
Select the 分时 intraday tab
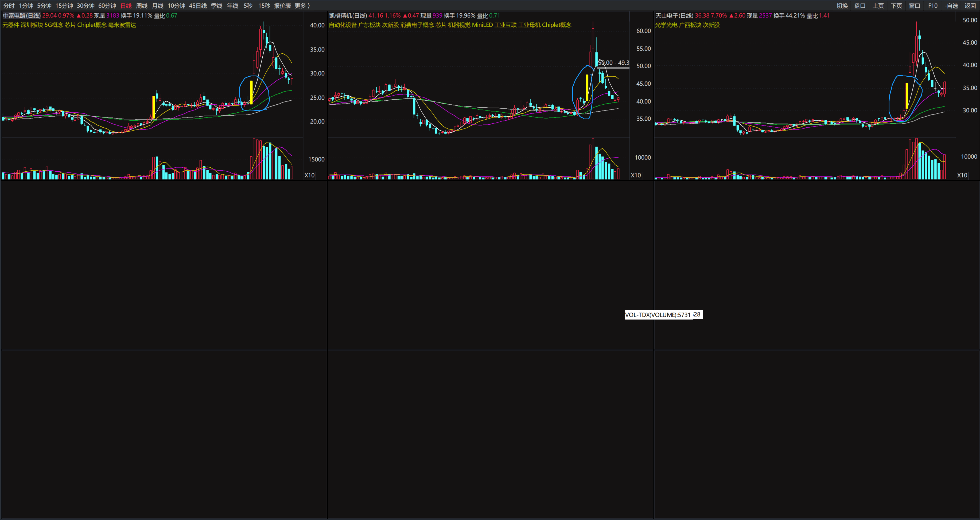[9, 6]
